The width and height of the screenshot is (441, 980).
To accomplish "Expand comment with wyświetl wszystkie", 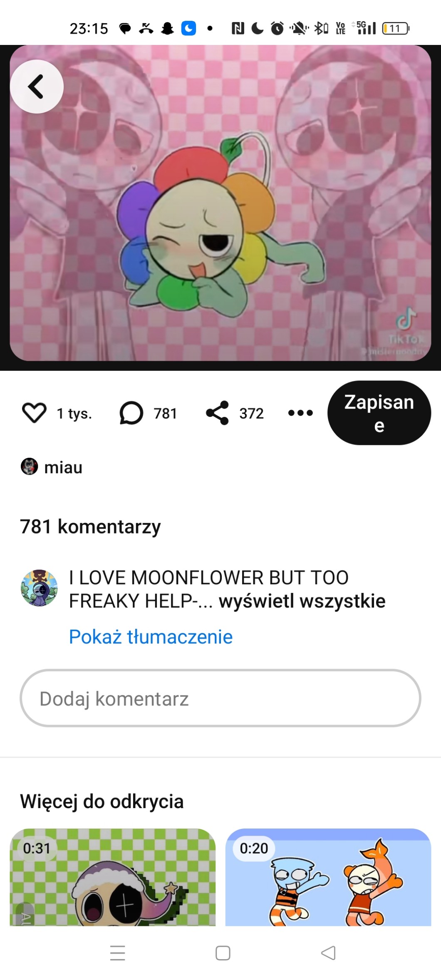I will pos(302,601).
